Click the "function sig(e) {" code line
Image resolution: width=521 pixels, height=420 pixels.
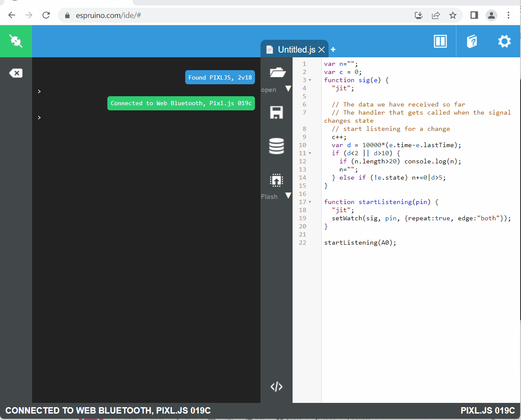(x=356, y=80)
